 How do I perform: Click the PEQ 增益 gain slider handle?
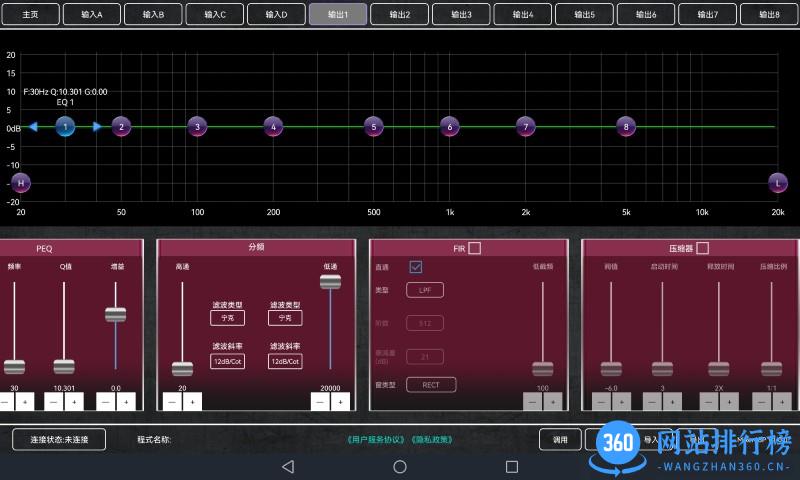point(115,315)
